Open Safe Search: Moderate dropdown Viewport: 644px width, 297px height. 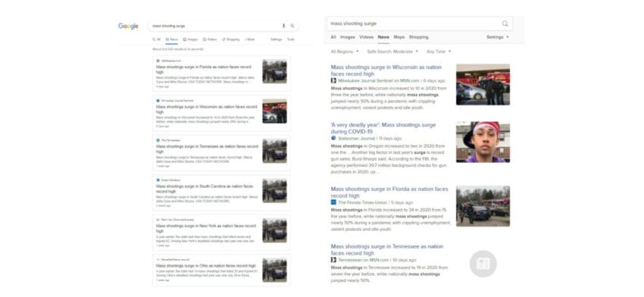click(x=392, y=52)
